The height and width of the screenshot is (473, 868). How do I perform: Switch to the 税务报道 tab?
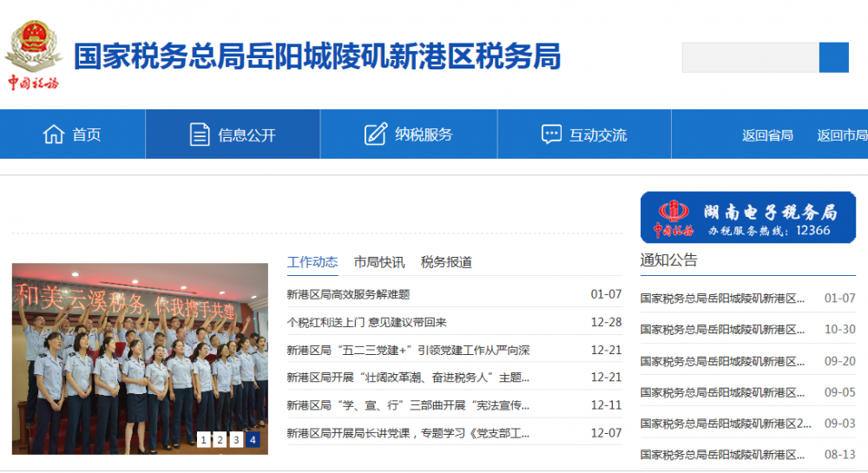point(446,262)
